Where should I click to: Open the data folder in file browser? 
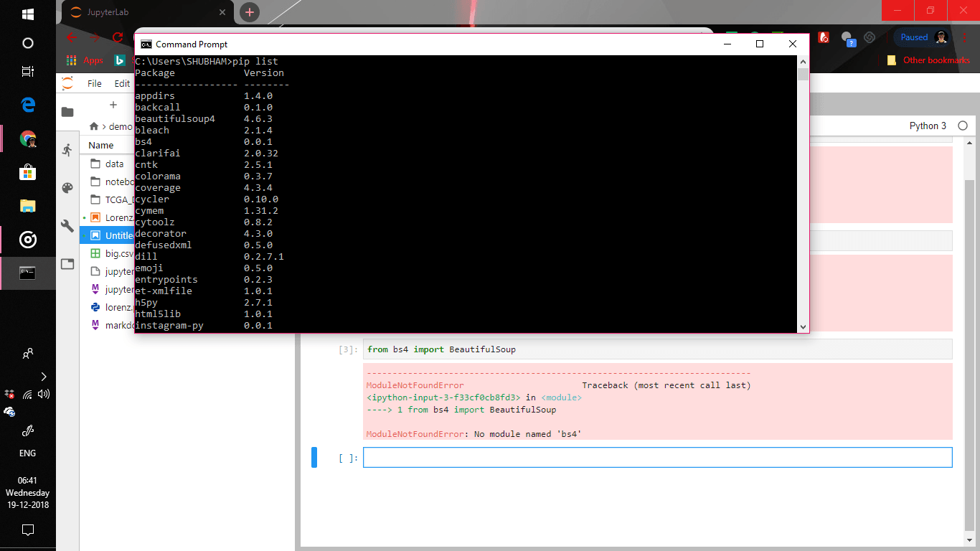114,164
